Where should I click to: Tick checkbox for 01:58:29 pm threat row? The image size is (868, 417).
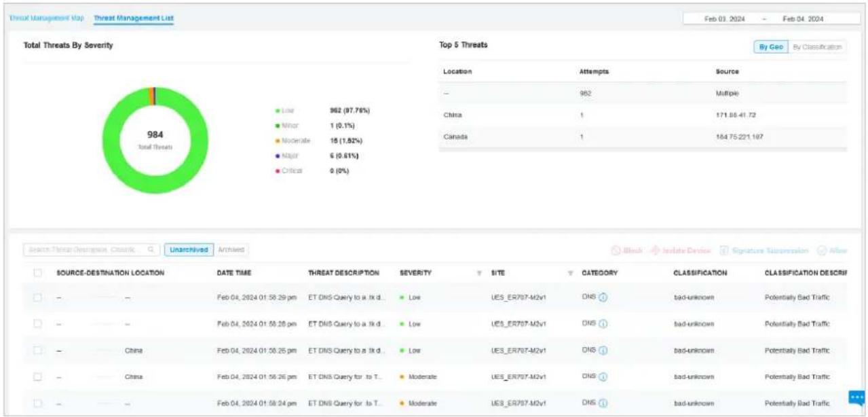tap(38, 297)
